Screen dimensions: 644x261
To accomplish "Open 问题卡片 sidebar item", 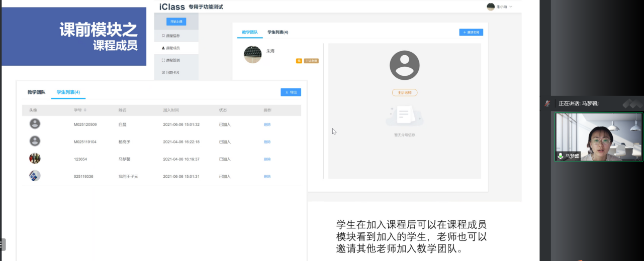I will pos(171,72).
